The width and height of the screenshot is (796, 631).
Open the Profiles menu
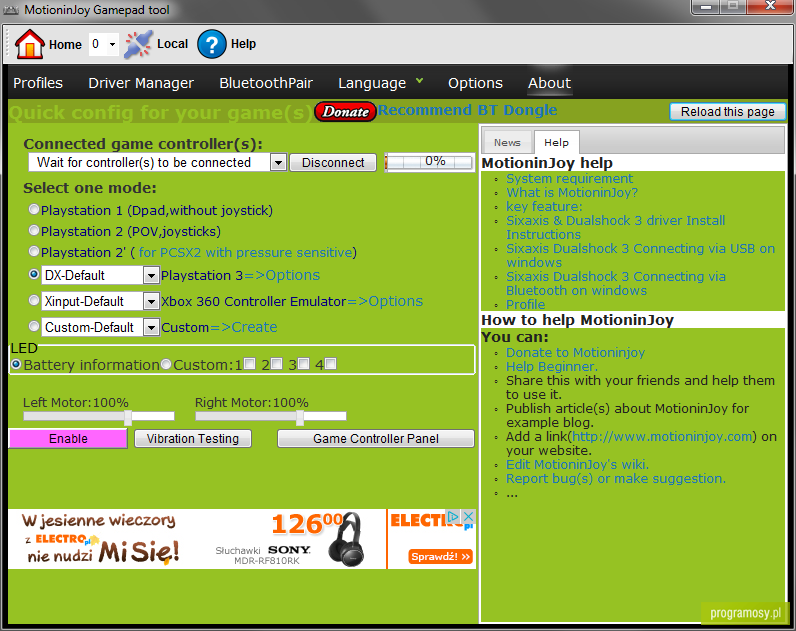pos(38,83)
